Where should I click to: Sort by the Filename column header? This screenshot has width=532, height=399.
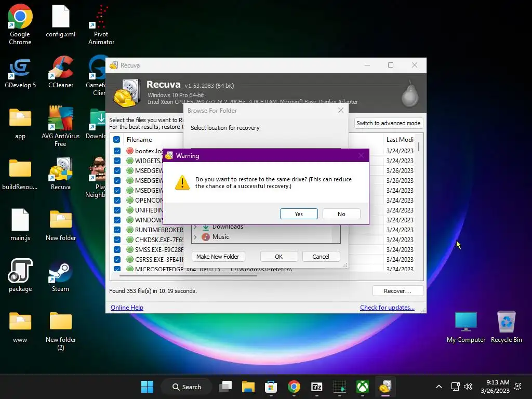pyautogui.click(x=139, y=139)
